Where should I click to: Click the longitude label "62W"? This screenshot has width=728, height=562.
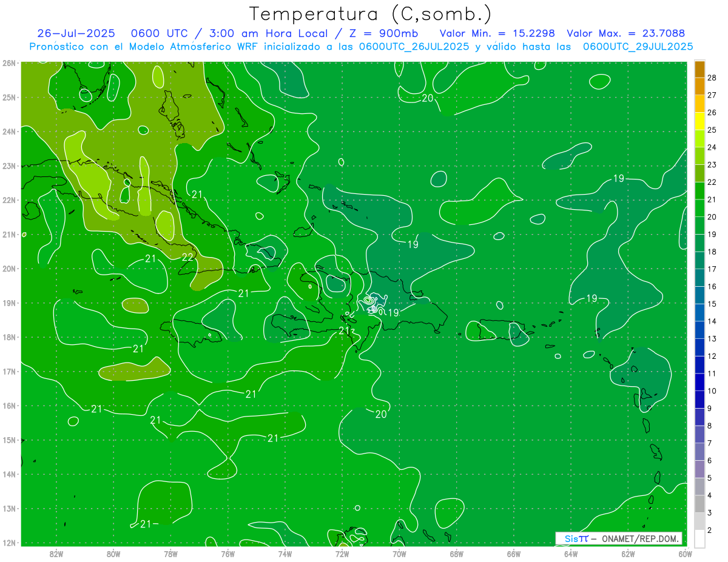pyautogui.click(x=628, y=554)
